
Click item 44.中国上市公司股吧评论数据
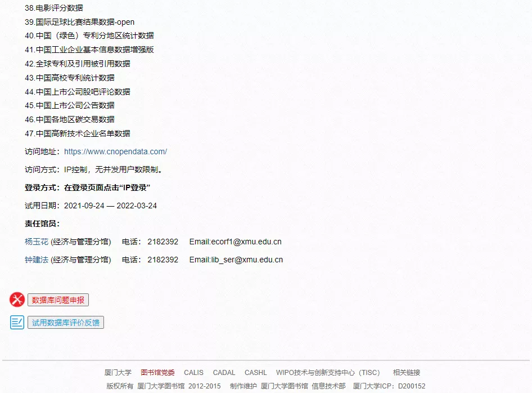78,92
